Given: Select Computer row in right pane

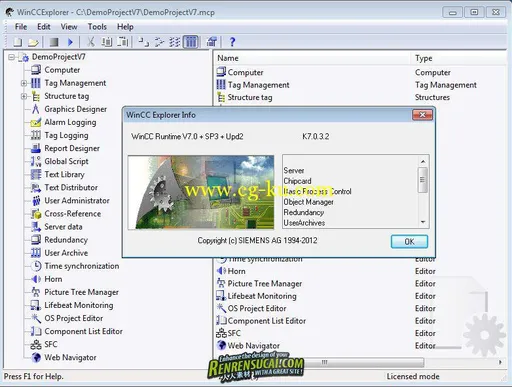Looking at the screenshot, I should [x=245, y=72].
